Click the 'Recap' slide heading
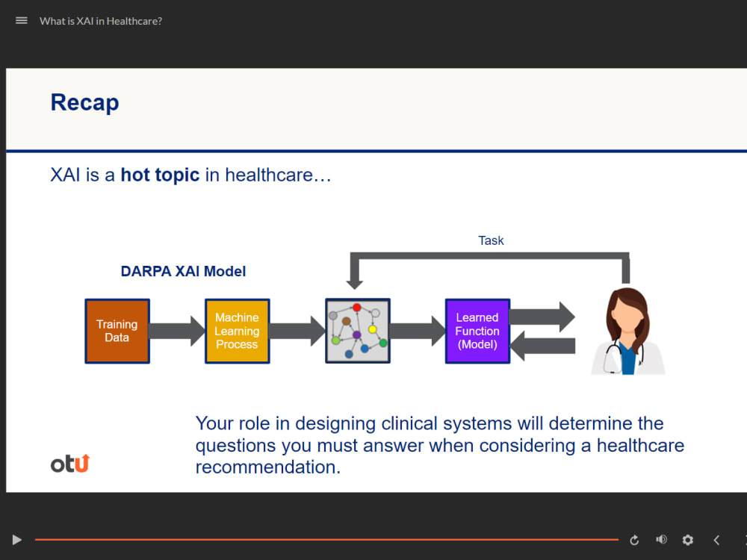The width and height of the screenshot is (747, 560). [x=85, y=102]
